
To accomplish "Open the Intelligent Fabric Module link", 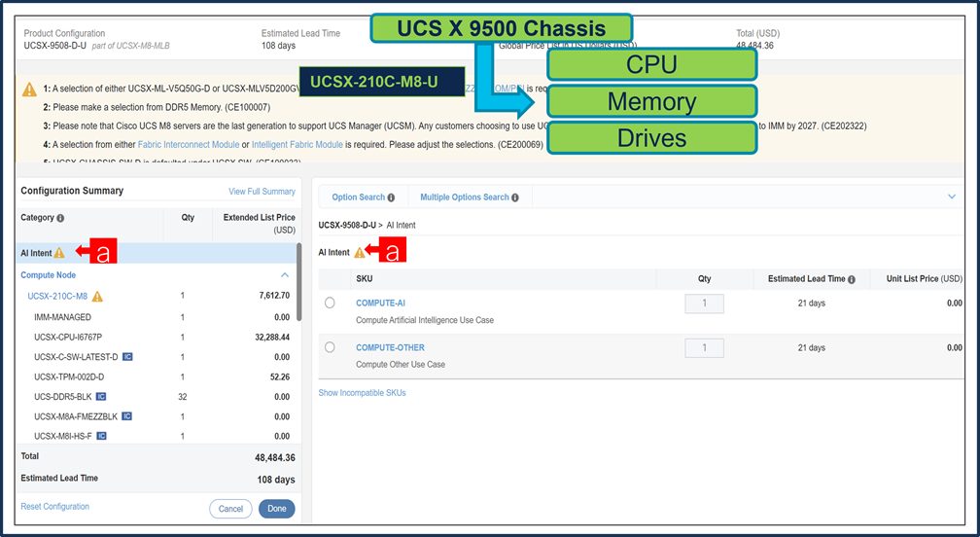I will click(297, 144).
